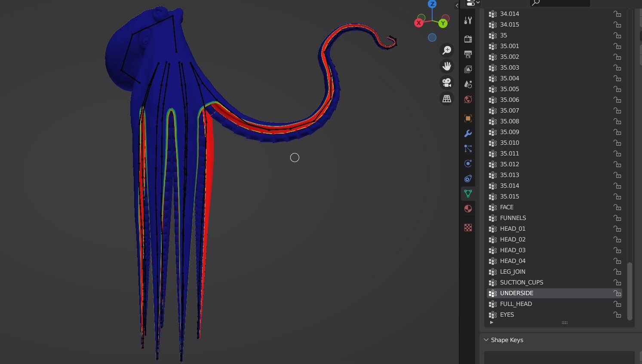Toggle lock on UNDERSIDE vertex group
The width and height of the screenshot is (642, 364).
[x=617, y=293]
